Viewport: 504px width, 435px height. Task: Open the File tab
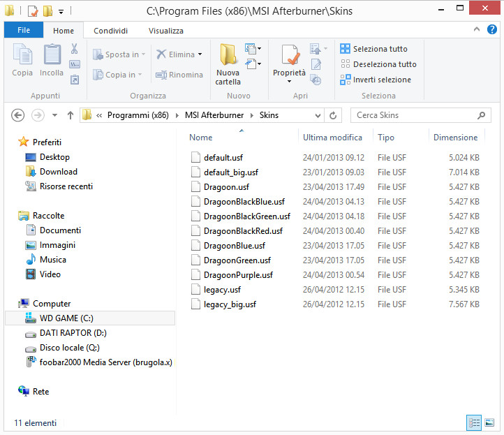(x=24, y=30)
